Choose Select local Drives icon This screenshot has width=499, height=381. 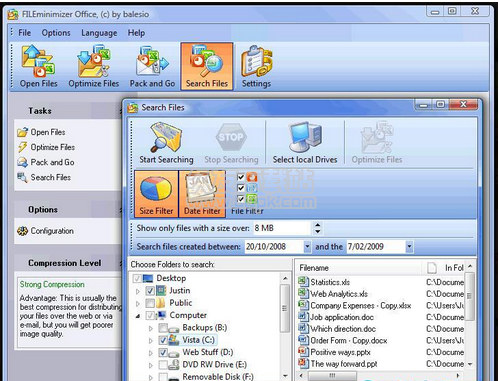[x=305, y=143]
